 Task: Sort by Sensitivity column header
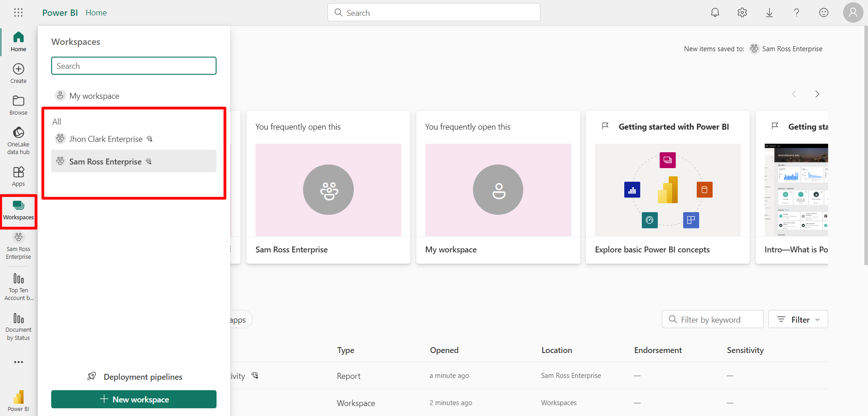pyautogui.click(x=745, y=350)
